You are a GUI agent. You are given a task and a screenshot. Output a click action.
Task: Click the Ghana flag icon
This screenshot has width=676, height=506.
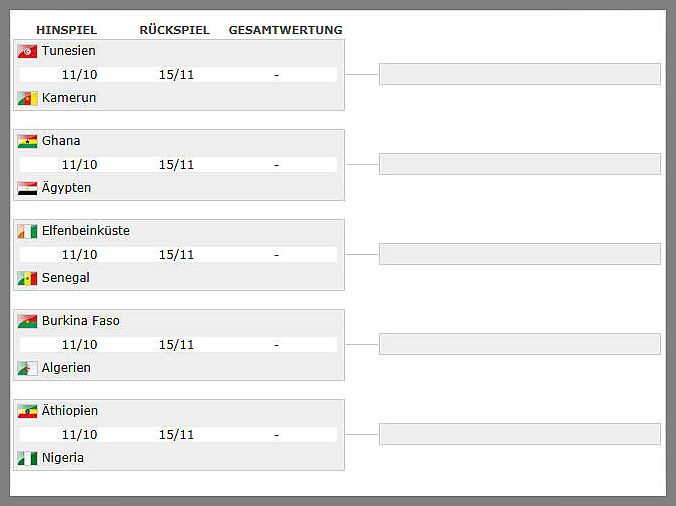27,141
